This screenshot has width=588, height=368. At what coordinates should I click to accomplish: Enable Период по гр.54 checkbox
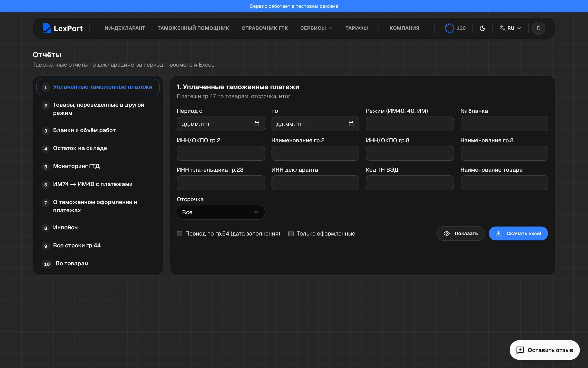pos(179,234)
